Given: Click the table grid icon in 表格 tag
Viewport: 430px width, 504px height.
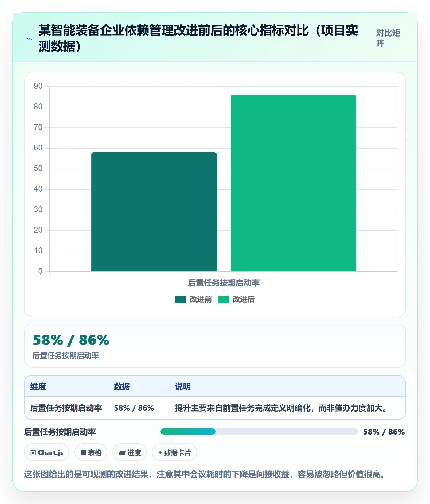Looking at the screenshot, I should (83, 452).
